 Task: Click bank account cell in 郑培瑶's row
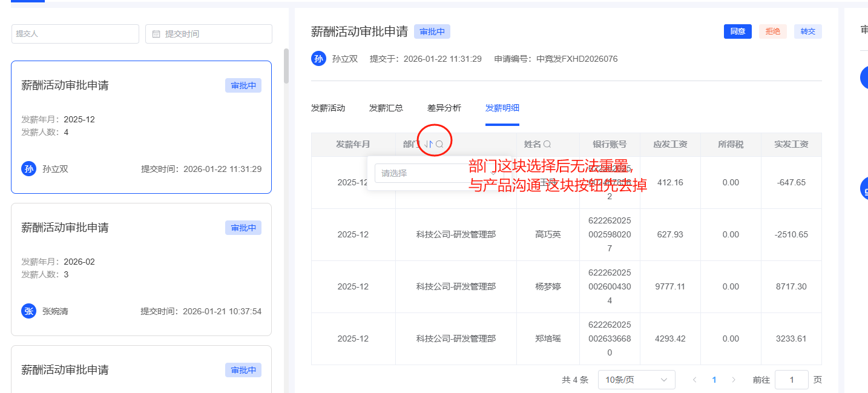coord(610,339)
